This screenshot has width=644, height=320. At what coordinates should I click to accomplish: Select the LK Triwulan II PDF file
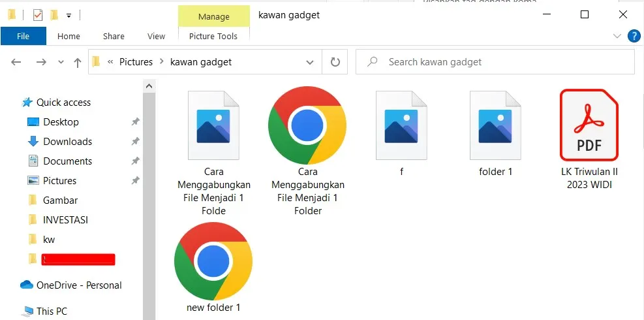(x=589, y=139)
